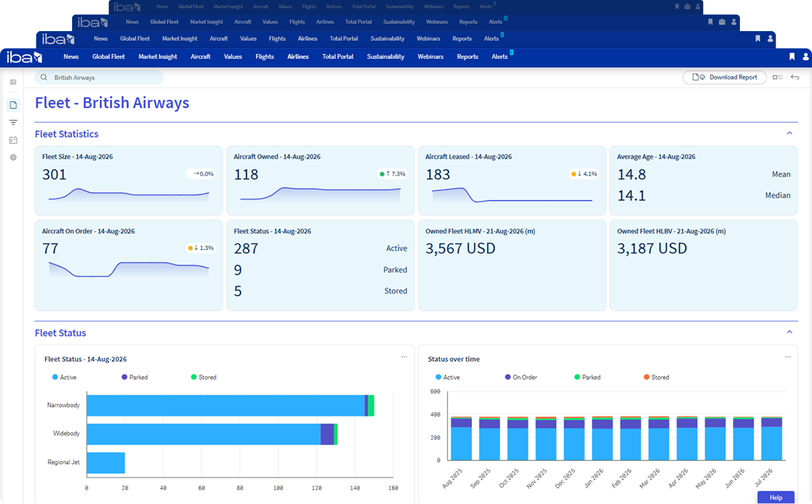Open Reports in the front navigation bar

(x=468, y=57)
